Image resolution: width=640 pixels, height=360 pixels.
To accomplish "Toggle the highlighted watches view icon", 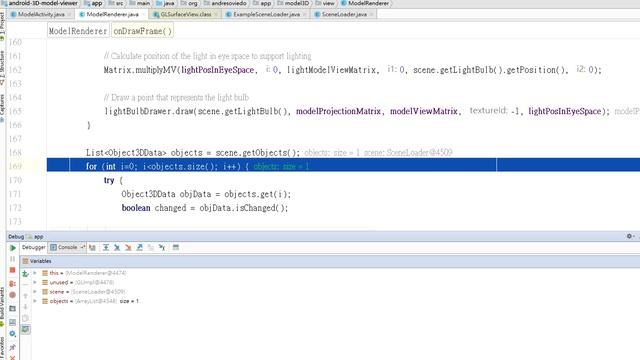I will [25, 329].
